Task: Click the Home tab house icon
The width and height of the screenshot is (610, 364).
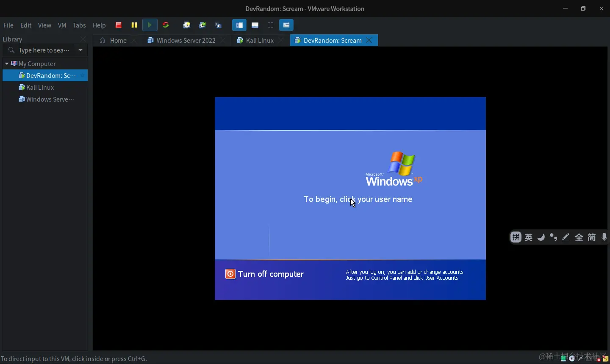Action: tap(102, 40)
